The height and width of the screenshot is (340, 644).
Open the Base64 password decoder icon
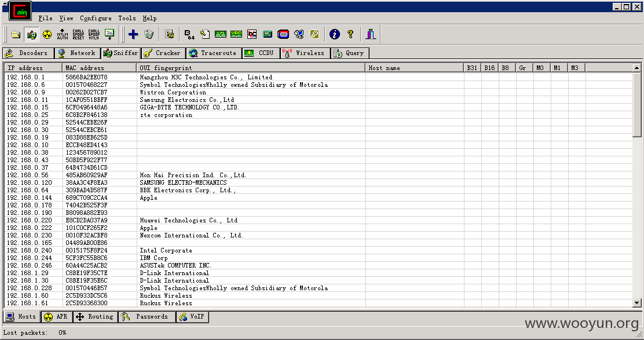189,35
